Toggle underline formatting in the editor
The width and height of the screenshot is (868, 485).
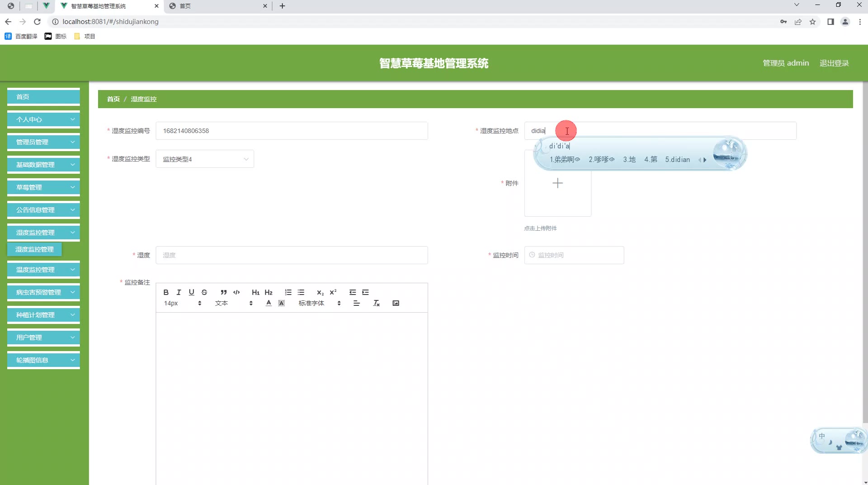191,292
